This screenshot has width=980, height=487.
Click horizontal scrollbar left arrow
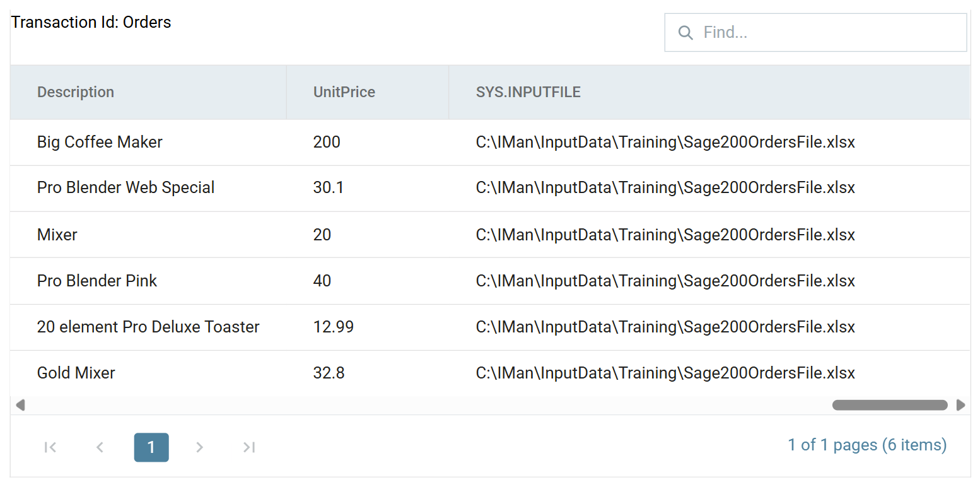[20, 405]
